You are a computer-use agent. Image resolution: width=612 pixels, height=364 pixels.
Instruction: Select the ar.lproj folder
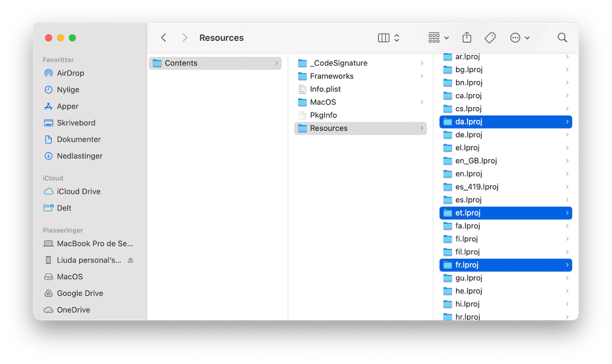click(506, 57)
